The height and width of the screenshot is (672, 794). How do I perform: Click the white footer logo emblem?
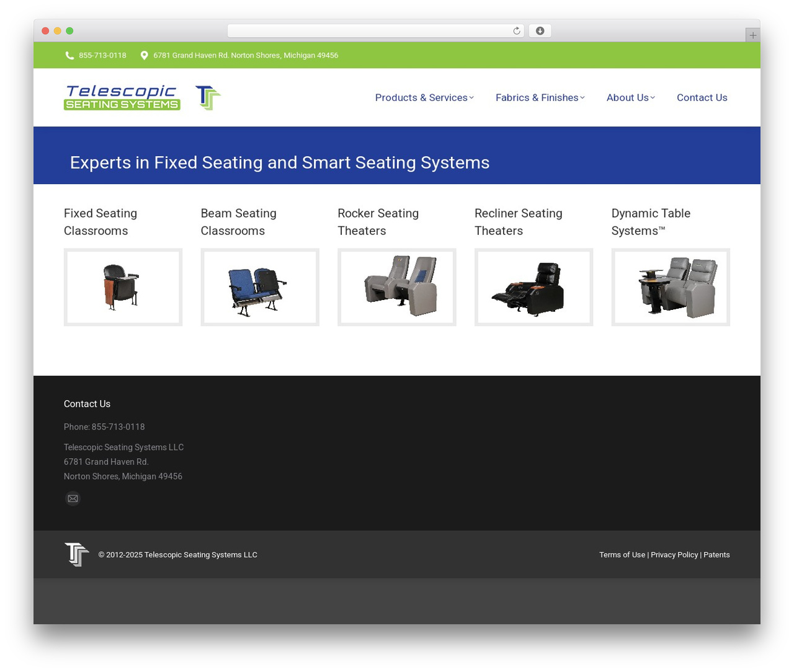pos(77,554)
